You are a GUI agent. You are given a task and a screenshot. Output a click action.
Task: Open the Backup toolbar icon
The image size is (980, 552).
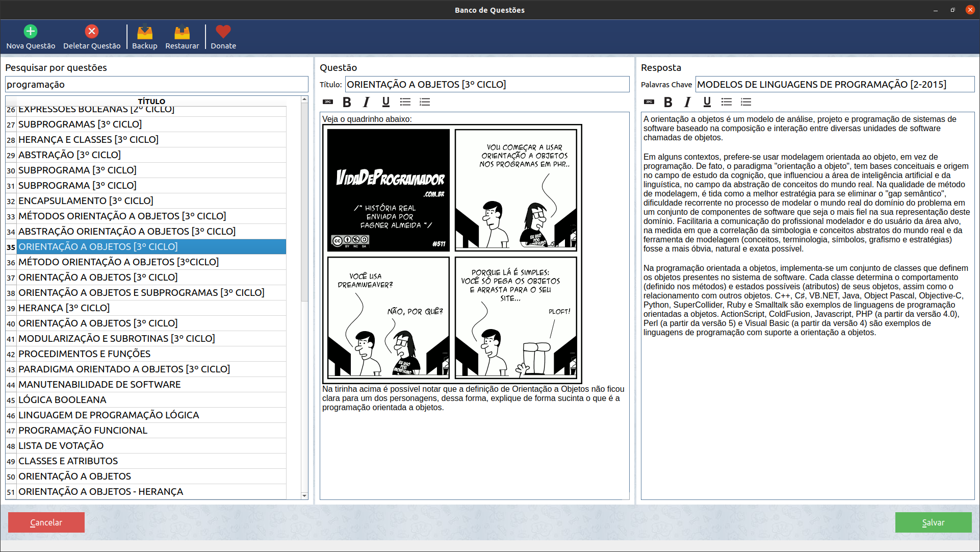tap(145, 32)
